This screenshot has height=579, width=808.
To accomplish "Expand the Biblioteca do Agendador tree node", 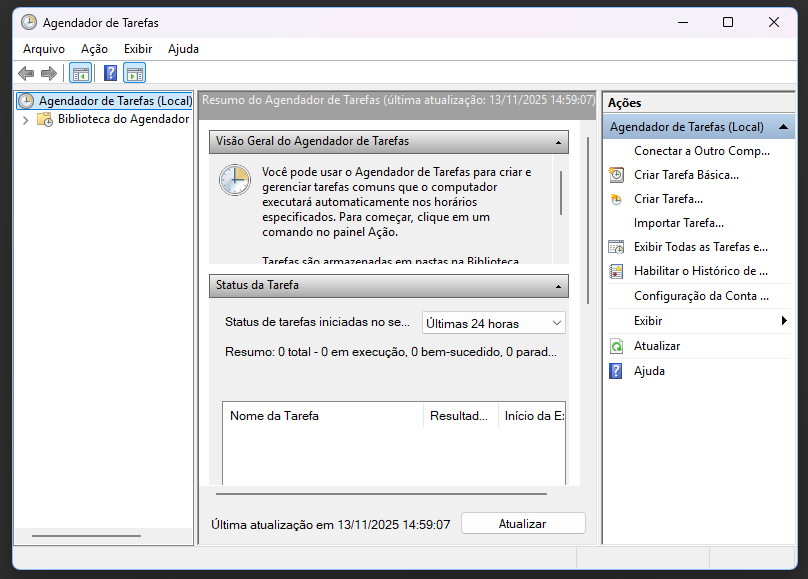I will tap(25, 119).
